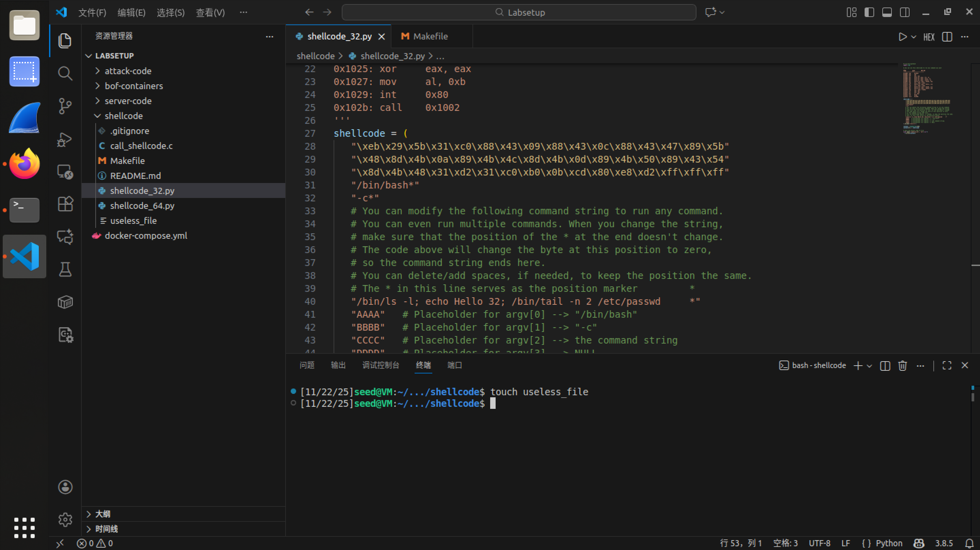Open the Testing flask icon view
Image resolution: width=980 pixels, height=550 pixels.
pos(65,269)
